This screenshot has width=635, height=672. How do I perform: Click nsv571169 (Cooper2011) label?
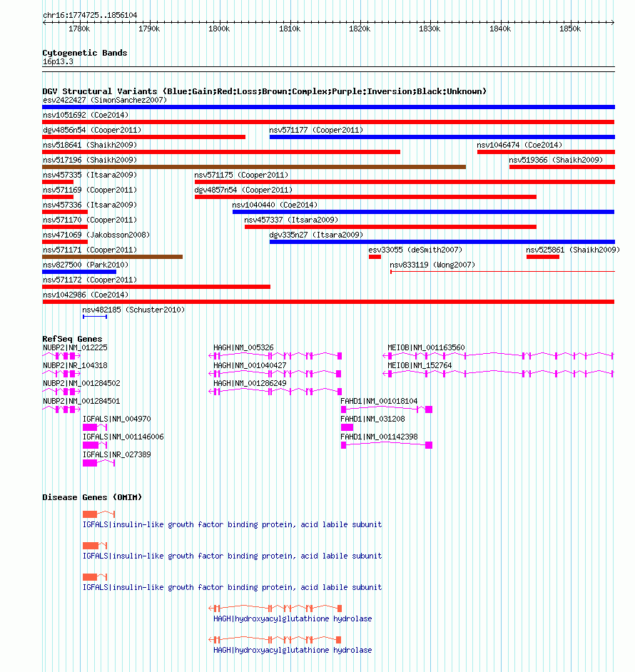click(x=90, y=190)
